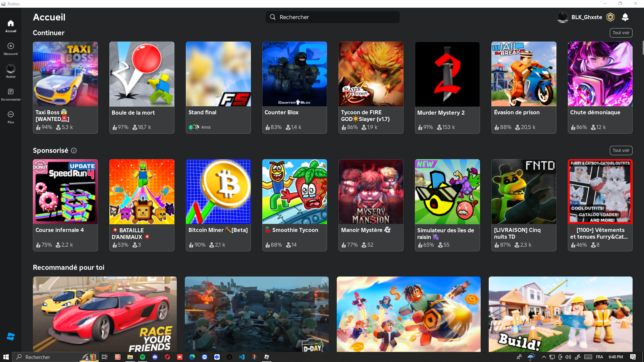Viewport: 644px width, 362px height.
Task: Open the Découvrir sidebar icon
Action: [11, 46]
